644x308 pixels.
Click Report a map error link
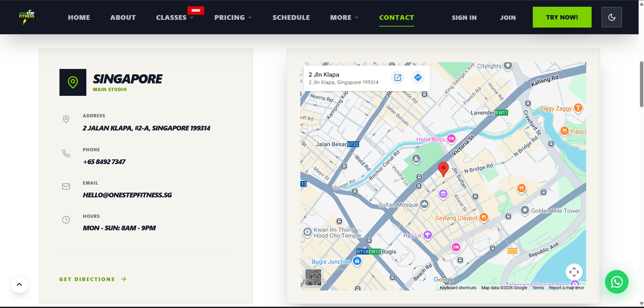(x=566, y=288)
